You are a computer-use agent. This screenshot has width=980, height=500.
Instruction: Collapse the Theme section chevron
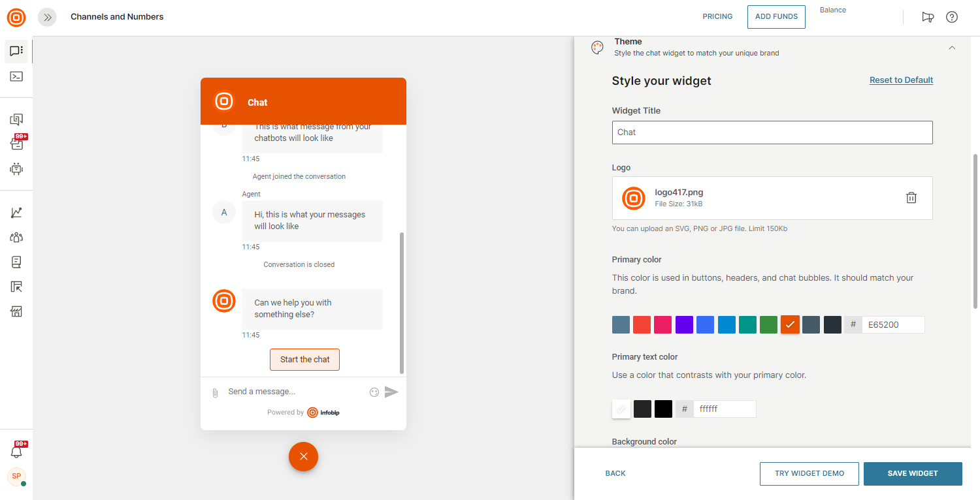coord(952,48)
